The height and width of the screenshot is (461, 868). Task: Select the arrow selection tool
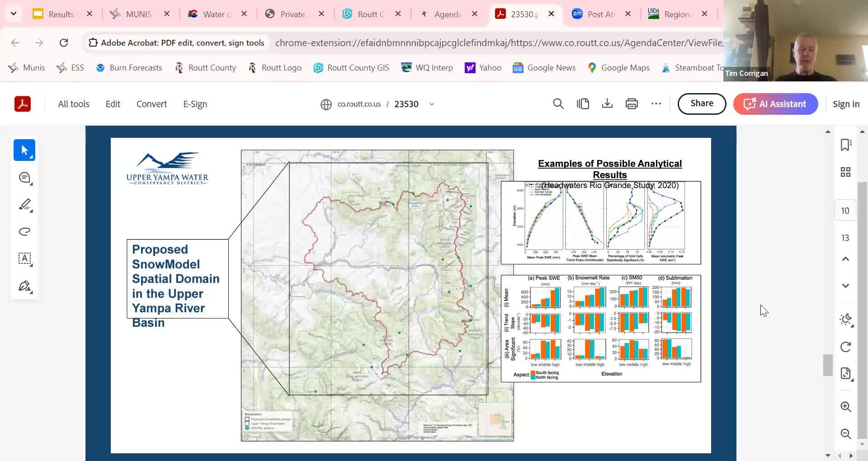click(x=24, y=151)
